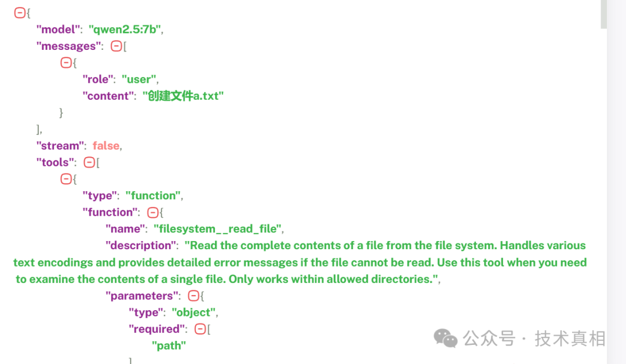
Task: Collapse the "function" object
Action: pos(152,212)
